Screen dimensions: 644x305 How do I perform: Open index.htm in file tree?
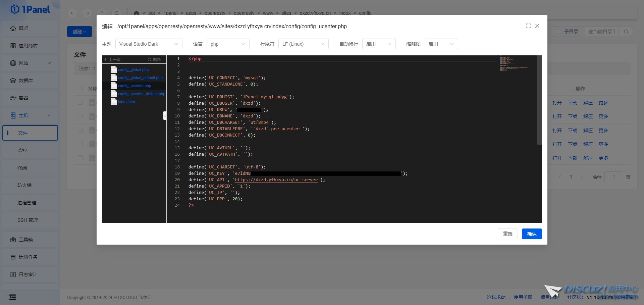[x=126, y=102]
